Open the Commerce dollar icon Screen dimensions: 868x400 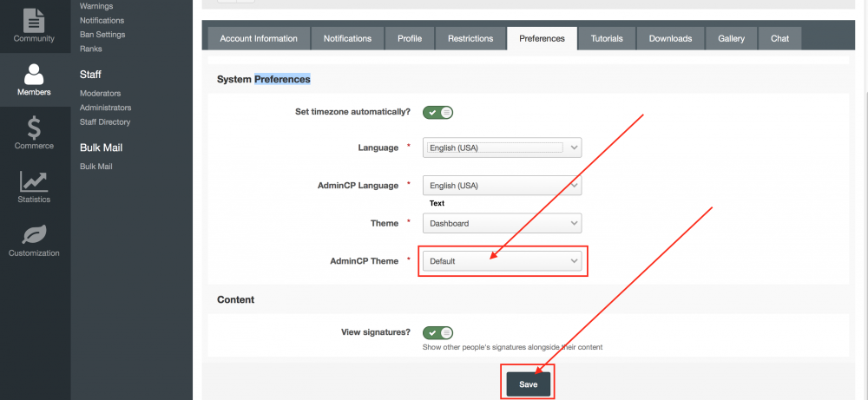[x=34, y=132]
